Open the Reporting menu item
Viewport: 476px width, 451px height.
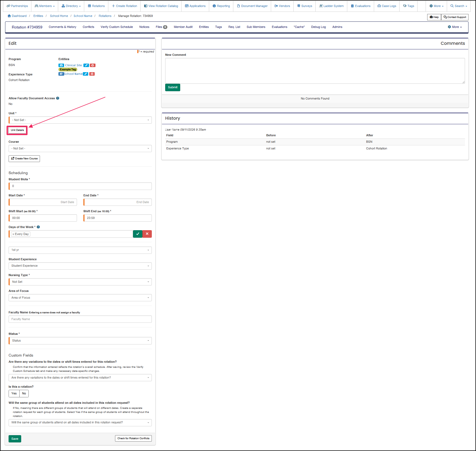pos(221,6)
